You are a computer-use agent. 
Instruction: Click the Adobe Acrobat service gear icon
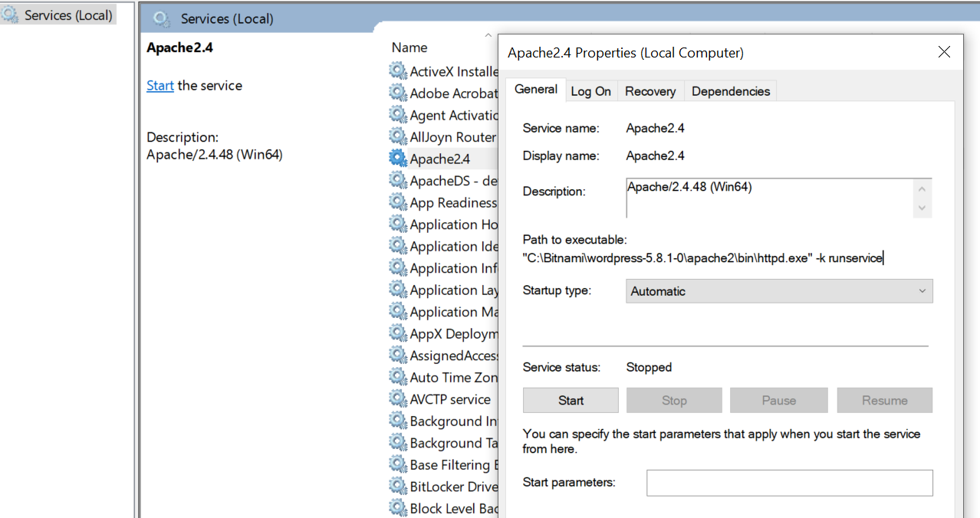[398, 93]
